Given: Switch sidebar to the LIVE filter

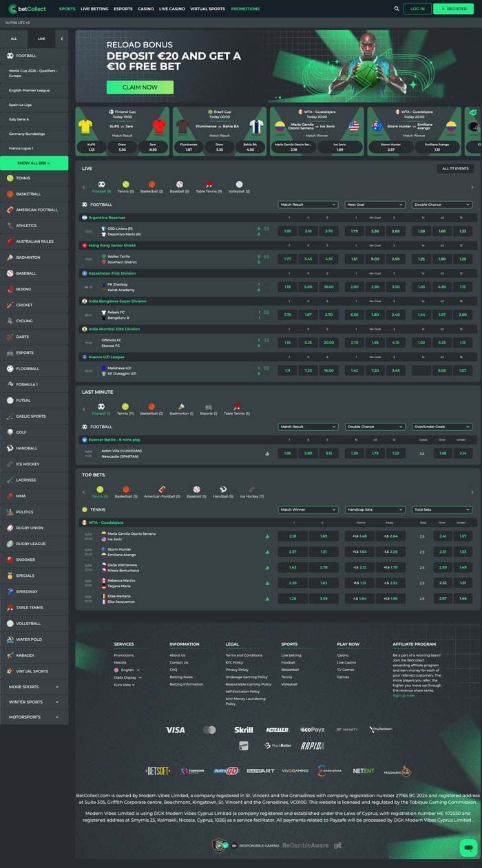Looking at the screenshot, I should (41, 39).
